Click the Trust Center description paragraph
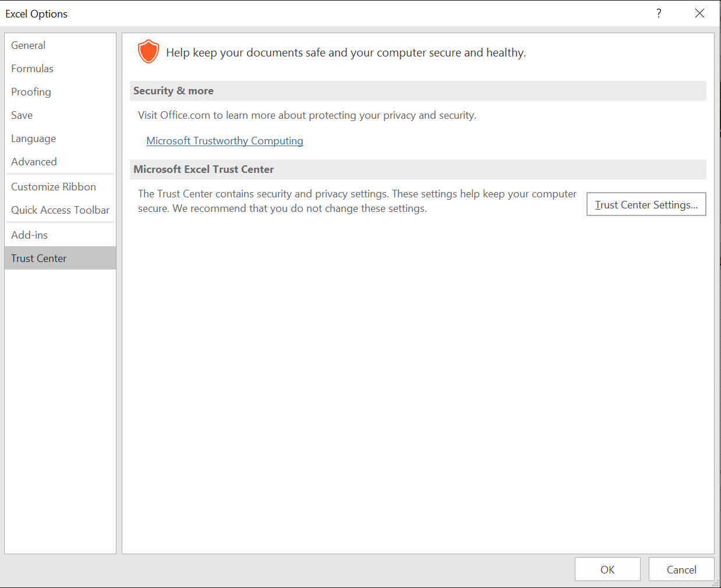Screen dimensions: 721x588 (x=357, y=201)
